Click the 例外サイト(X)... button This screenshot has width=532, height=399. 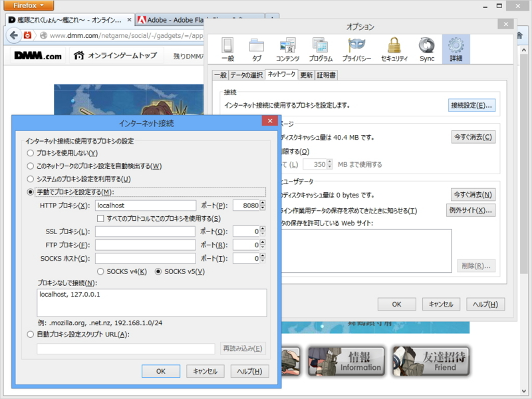coord(470,210)
